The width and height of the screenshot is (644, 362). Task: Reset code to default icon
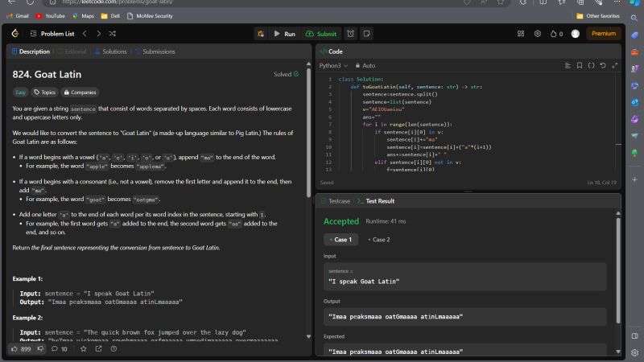(603, 66)
